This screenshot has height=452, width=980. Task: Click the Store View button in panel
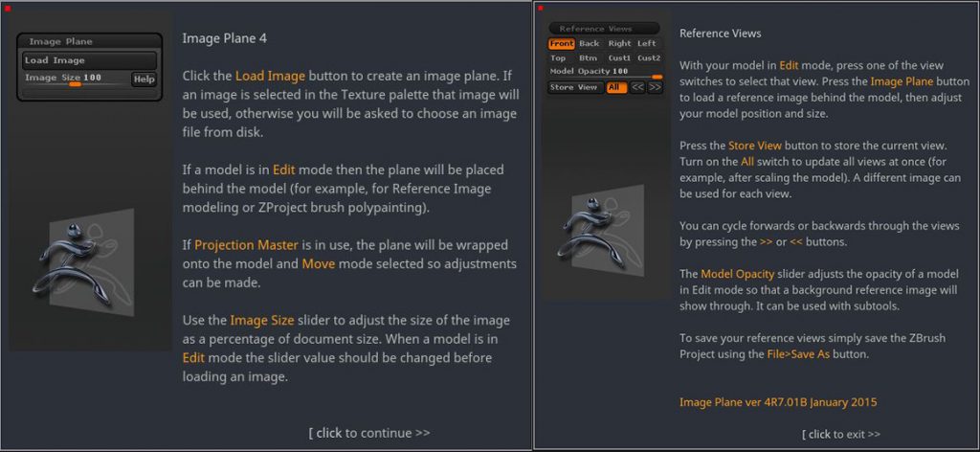[575, 87]
